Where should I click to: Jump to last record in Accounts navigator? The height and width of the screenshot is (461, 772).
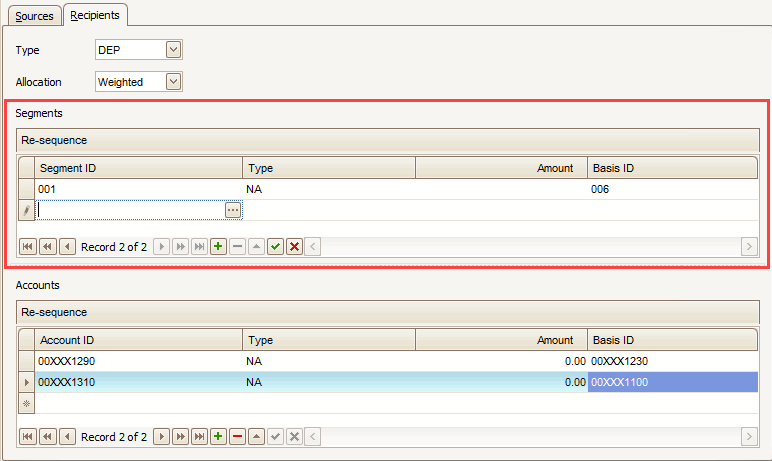(x=199, y=437)
